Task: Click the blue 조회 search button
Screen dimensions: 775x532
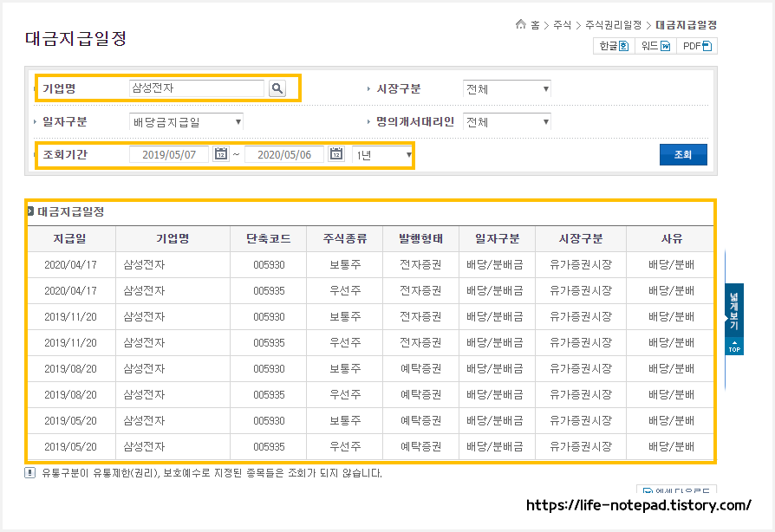Action: coord(683,154)
